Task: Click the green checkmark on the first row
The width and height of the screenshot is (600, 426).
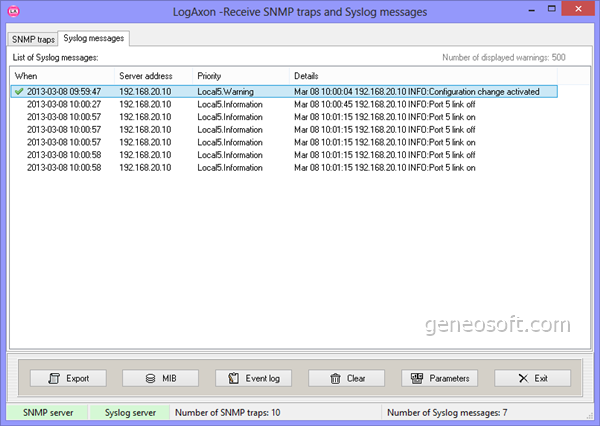Action: click(x=18, y=91)
